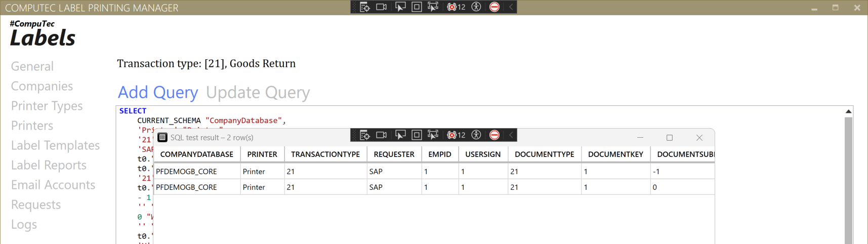Click SQL test result – 2 row(s) title
Viewport: 868px width, 244px height.
[x=212, y=138]
